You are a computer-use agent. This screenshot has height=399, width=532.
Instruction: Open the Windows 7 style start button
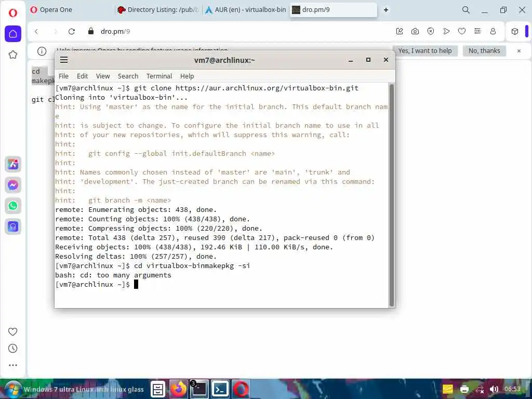pos(12,389)
